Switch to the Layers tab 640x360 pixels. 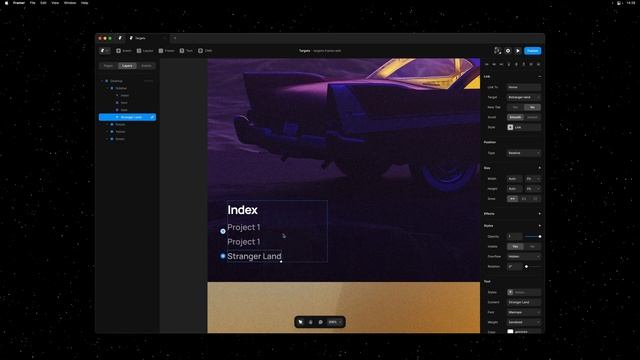click(x=127, y=66)
